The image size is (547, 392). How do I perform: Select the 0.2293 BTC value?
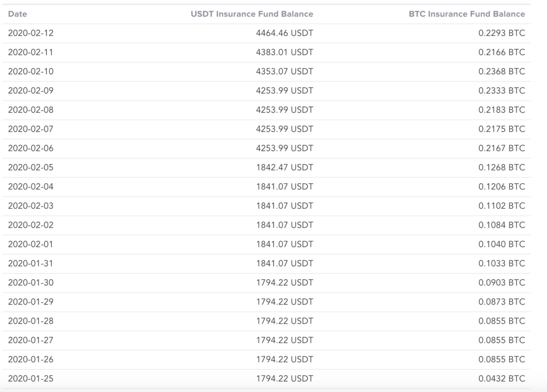point(502,33)
